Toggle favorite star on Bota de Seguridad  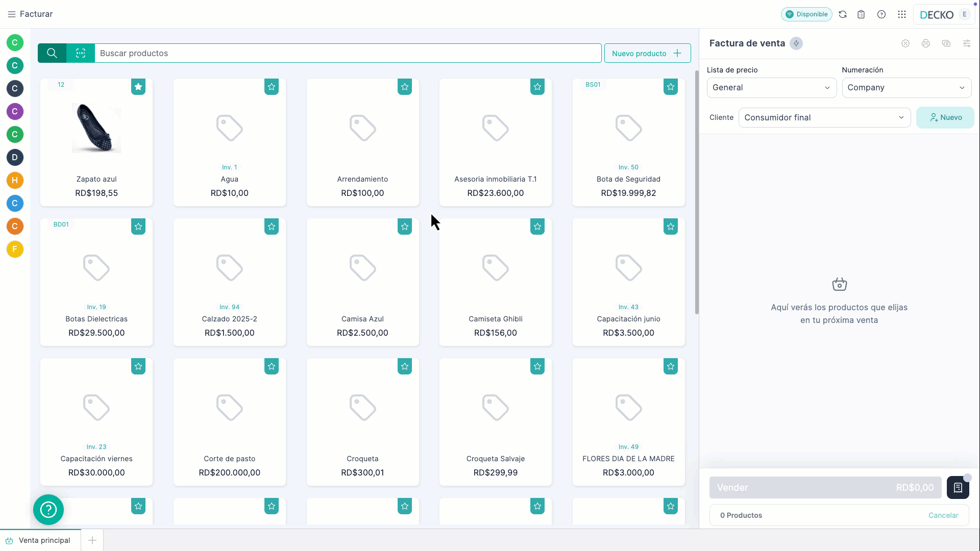point(671,87)
